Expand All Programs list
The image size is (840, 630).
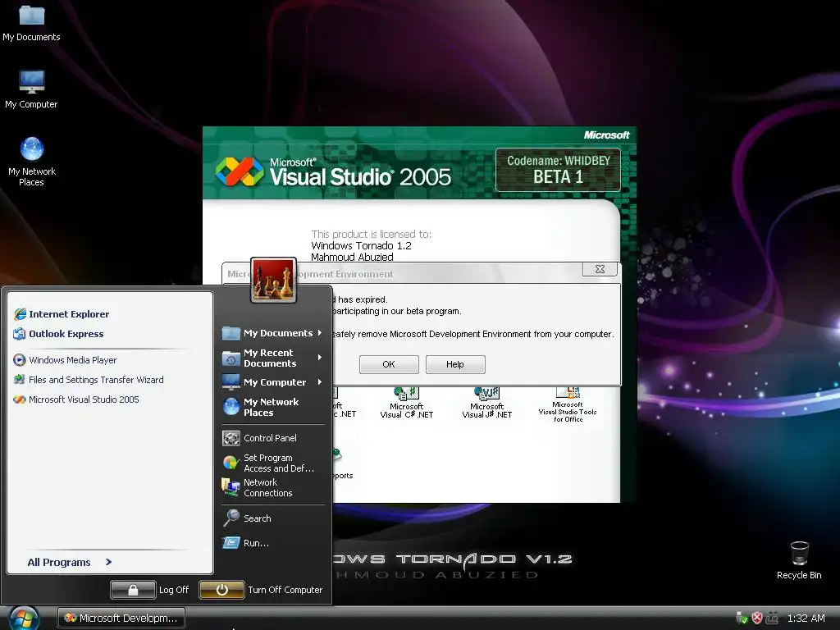click(x=70, y=562)
